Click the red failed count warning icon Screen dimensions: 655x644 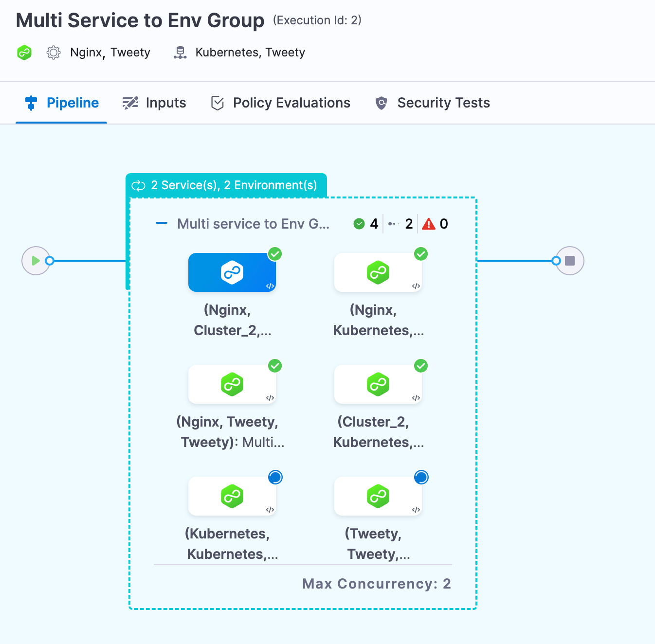tap(429, 224)
